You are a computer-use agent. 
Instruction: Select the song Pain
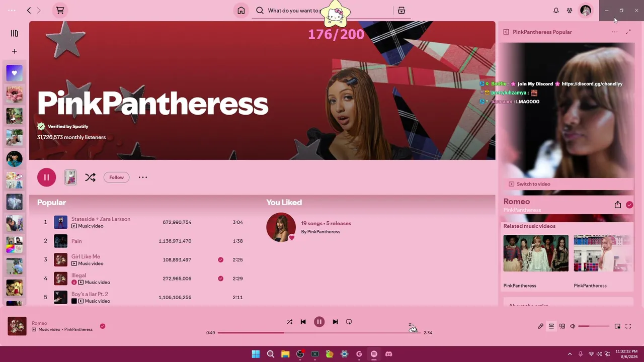pos(76,241)
